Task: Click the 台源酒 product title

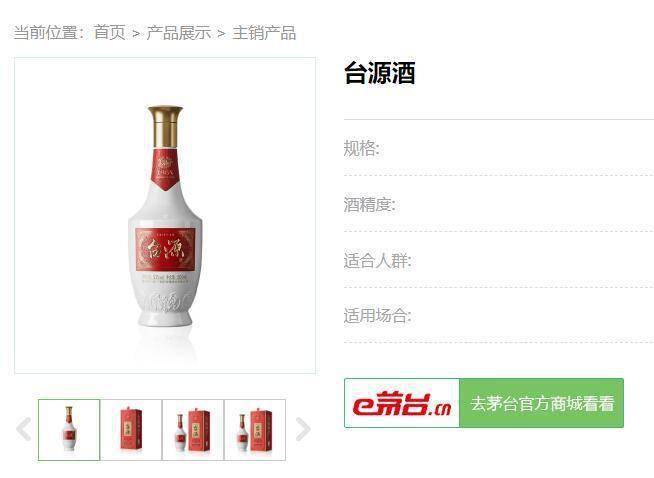Action: point(380,73)
